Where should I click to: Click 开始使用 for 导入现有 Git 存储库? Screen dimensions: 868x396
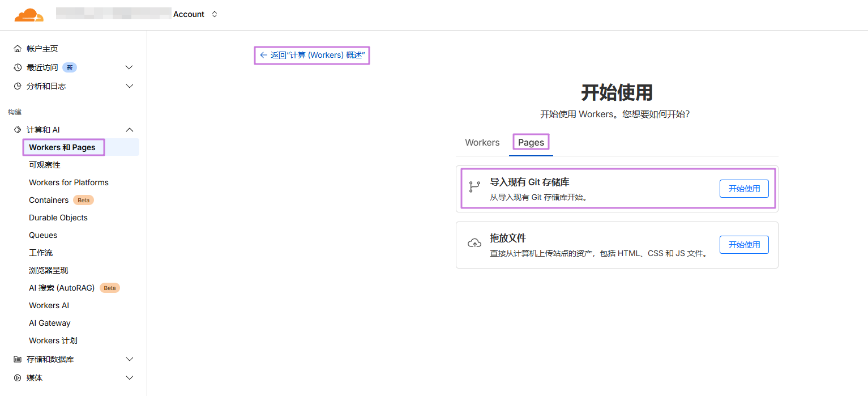(x=744, y=189)
